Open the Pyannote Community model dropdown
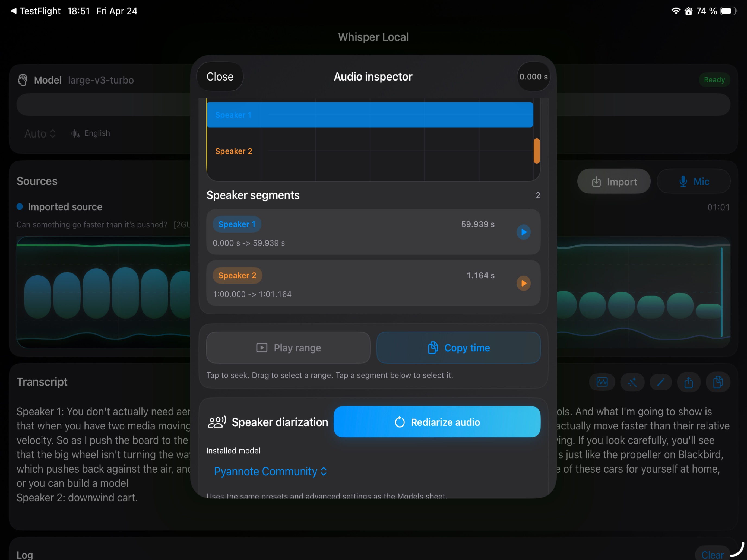Screen dimensions: 747x560 click(x=270, y=471)
